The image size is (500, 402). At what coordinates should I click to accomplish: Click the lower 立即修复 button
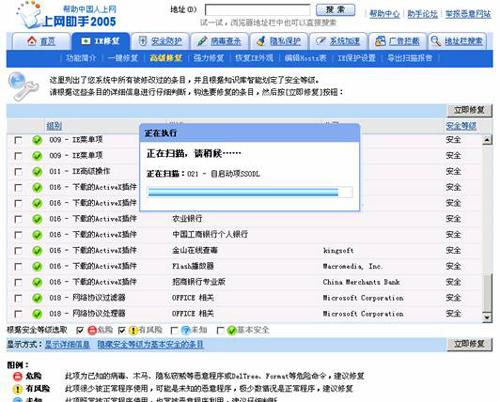click(x=469, y=344)
